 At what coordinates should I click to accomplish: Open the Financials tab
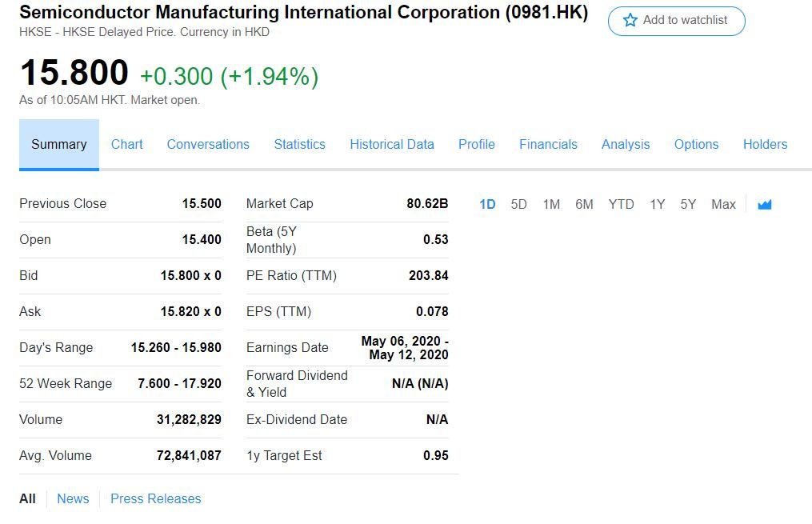(x=548, y=145)
